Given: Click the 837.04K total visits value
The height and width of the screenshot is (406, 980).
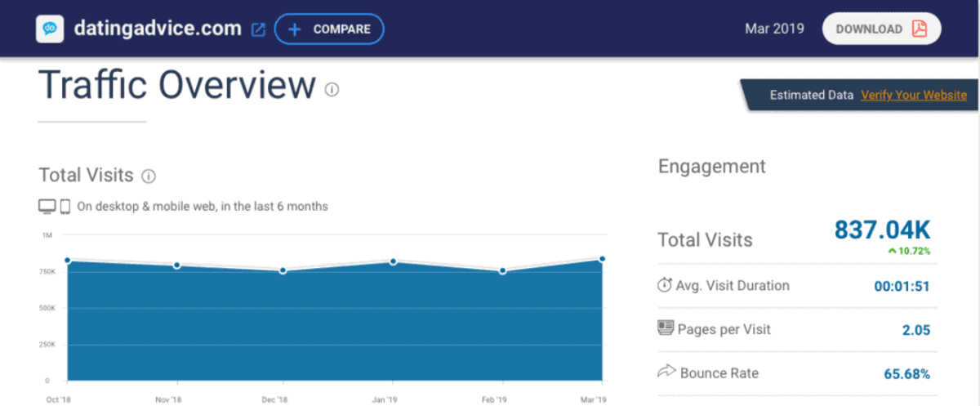Looking at the screenshot, I should 882,230.
